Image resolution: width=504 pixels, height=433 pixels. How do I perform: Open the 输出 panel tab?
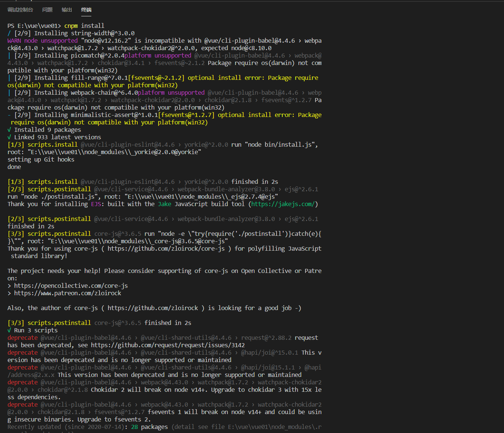pyautogui.click(x=67, y=10)
